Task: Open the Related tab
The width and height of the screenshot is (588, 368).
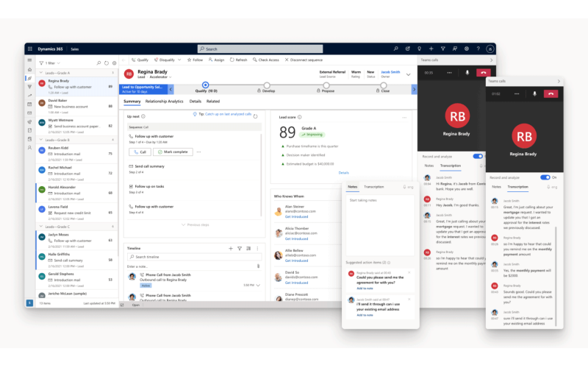Action: 213,102
